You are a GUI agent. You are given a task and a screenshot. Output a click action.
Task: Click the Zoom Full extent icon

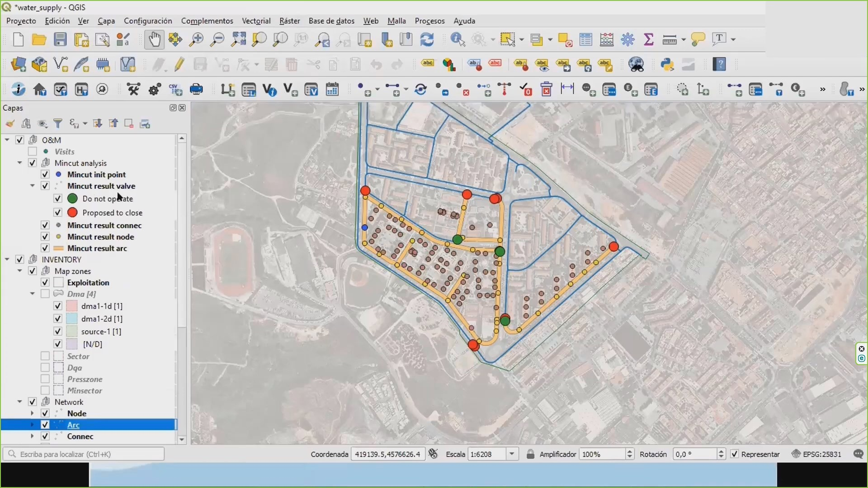(239, 40)
